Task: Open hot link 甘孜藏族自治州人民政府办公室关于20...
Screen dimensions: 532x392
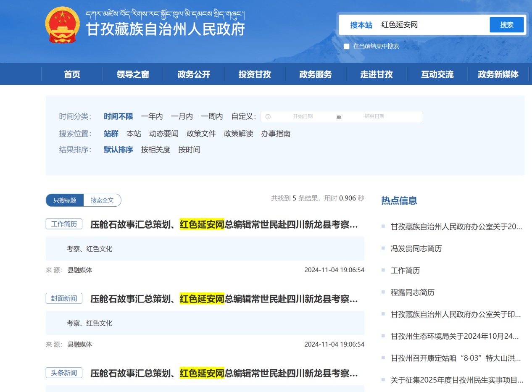Action: [457, 227]
